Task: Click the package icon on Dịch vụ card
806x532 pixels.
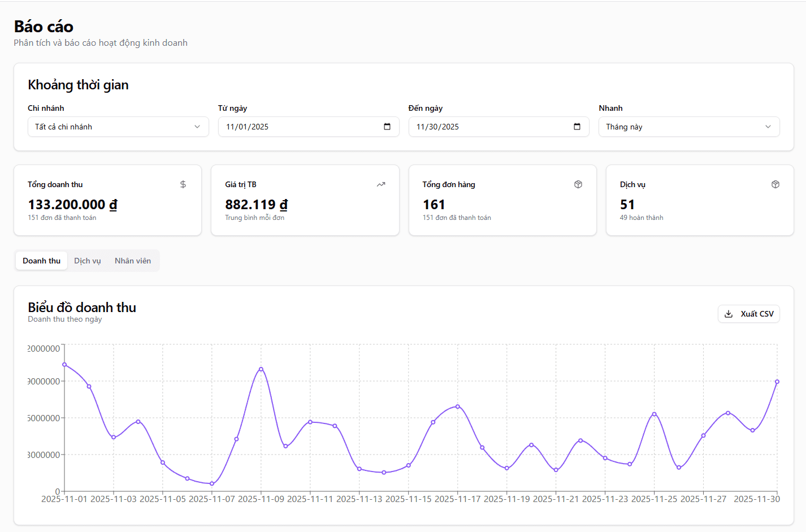Action: click(775, 184)
